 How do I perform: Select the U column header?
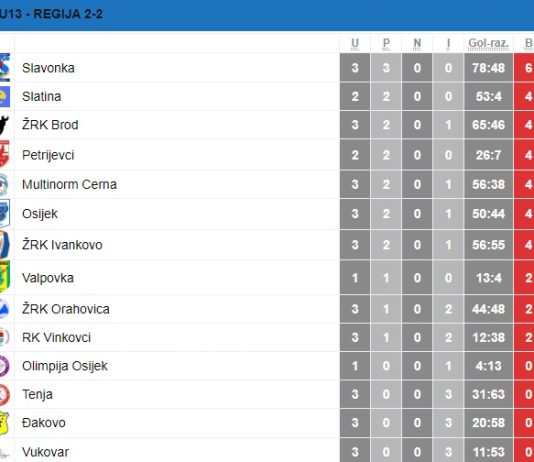355,43
